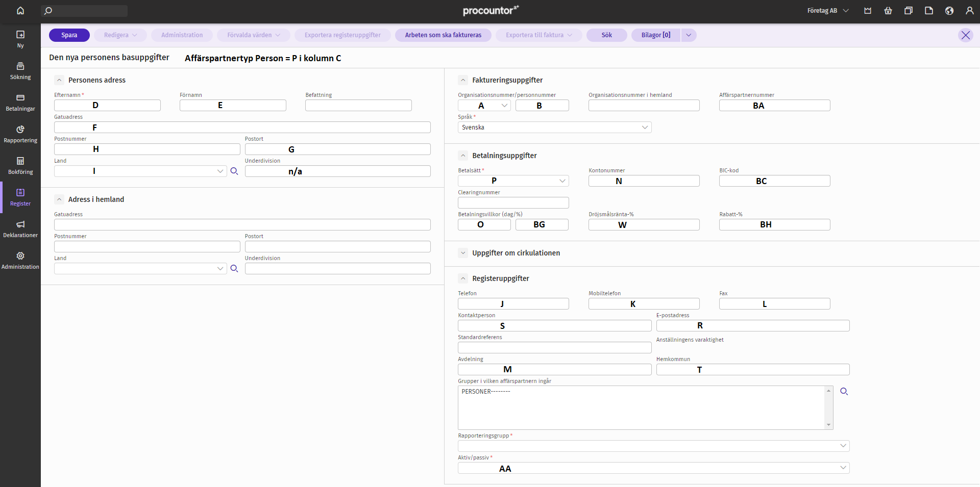This screenshot has height=487, width=980.
Task: Open the Bilagor arrow menu
Action: 689,35
